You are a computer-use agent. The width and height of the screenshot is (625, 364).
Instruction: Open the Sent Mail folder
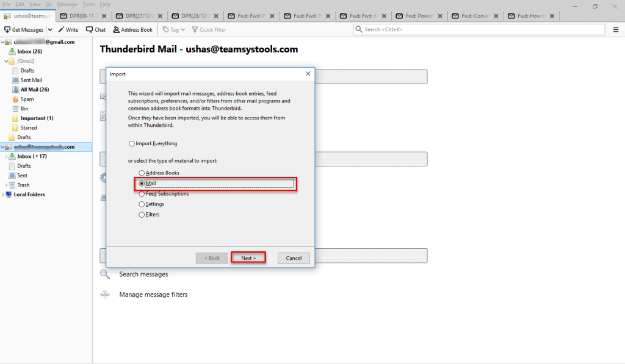point(31,80)
